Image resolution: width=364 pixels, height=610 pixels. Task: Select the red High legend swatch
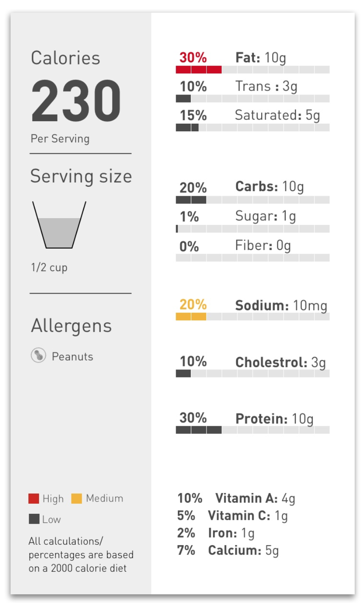(34, 499)
